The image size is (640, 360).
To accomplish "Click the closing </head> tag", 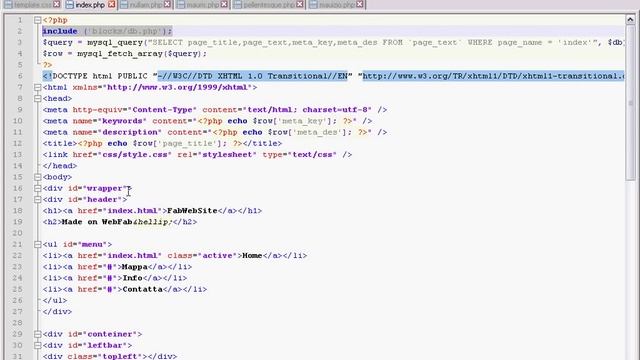I will click(60, 166).
